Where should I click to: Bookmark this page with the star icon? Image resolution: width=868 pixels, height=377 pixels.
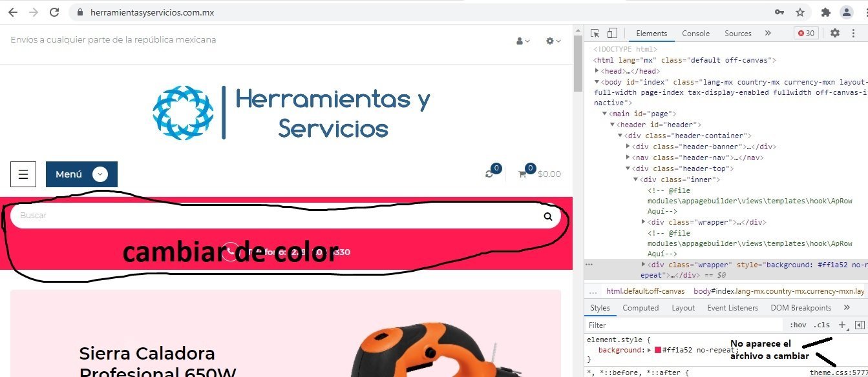click(x=800, y=12)
